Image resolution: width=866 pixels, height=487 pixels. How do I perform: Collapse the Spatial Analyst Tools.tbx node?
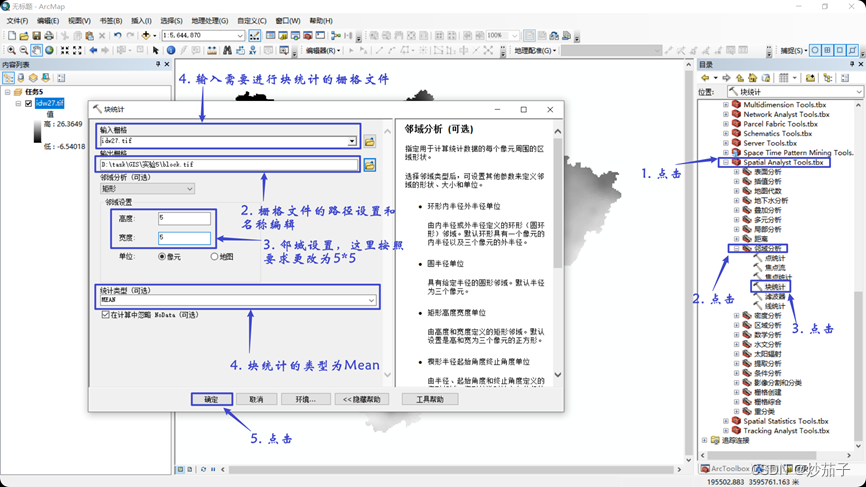[x=726, y=162]
